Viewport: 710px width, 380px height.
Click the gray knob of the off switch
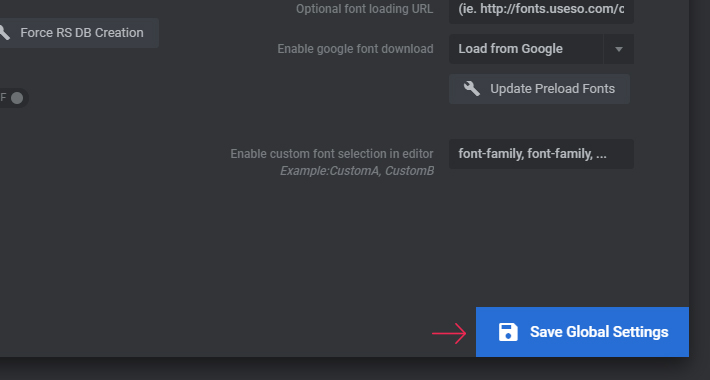click(17, 98)
